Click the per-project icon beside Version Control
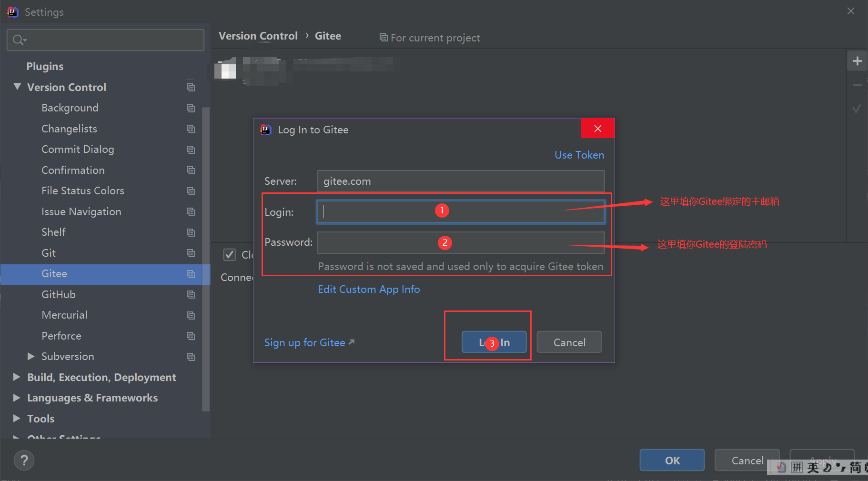Viewport: 868px width, 481px height. click(191, 87)
